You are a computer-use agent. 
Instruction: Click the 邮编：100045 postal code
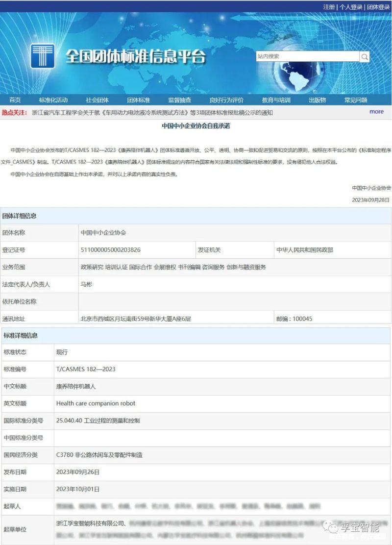pos(294,319)
